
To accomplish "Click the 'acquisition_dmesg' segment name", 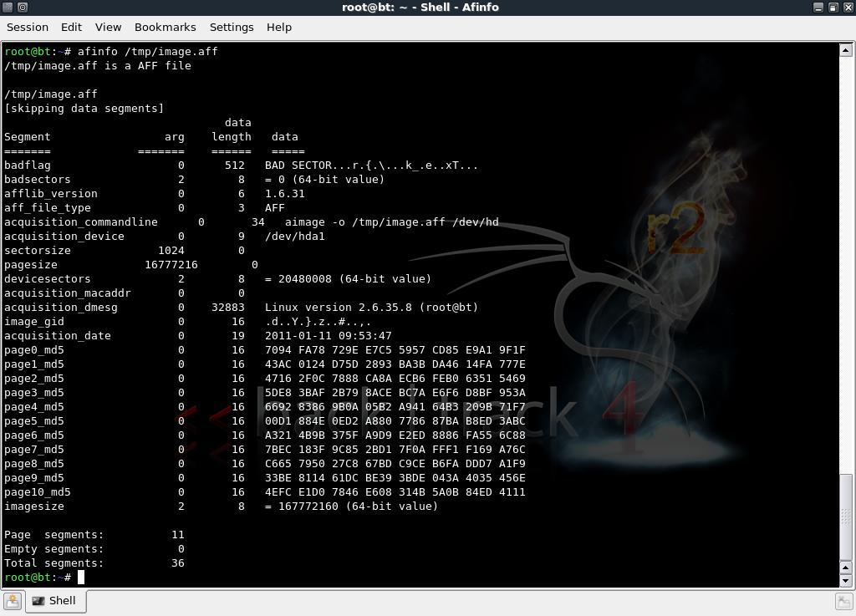I will pyautogui.click(x=60, y=308).
